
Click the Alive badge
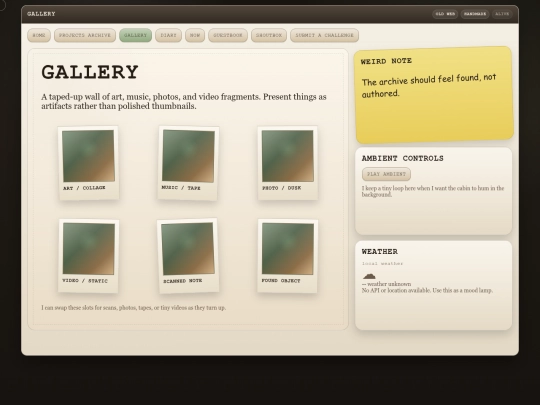[x=502, y=14]
